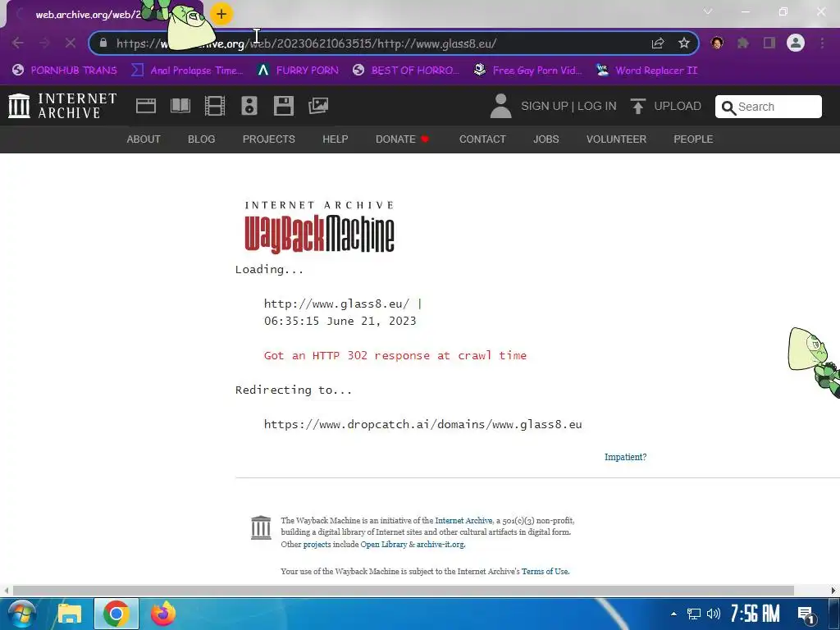The image size is (840, 630).
Task: Open the PROJECTS menu item
Action: point(269,139)
